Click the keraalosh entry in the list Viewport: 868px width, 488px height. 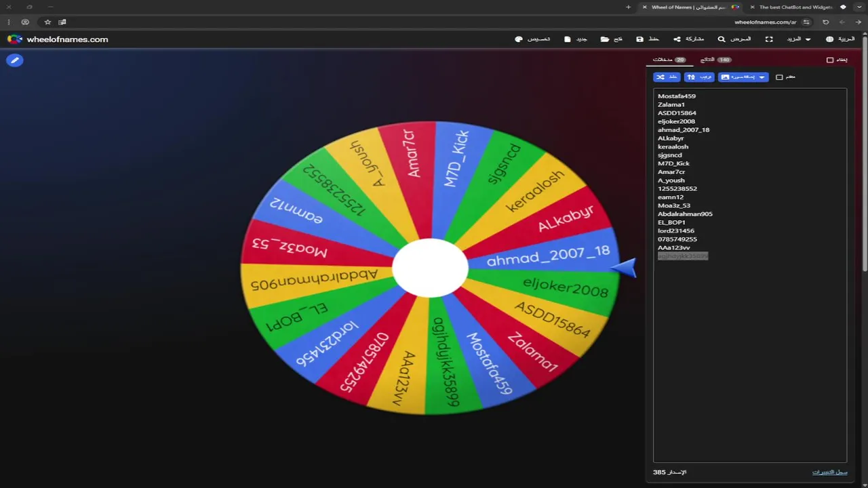(673, 146)
